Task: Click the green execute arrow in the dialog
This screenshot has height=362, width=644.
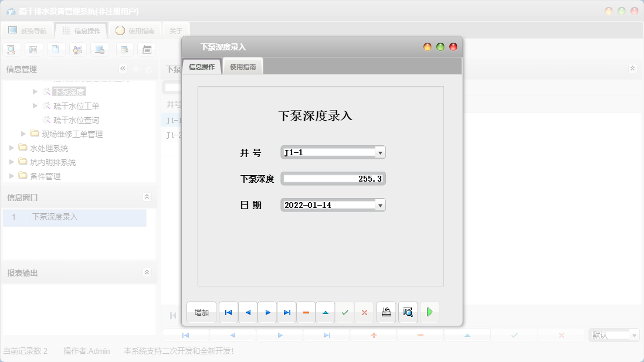Action: (x=429, y=312)
